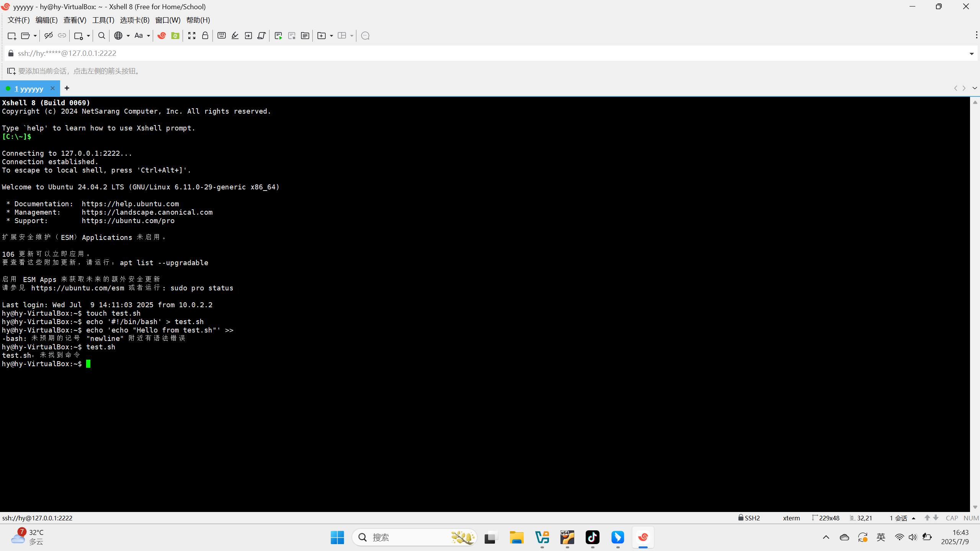Enter full screen mode icon
This screenshot has width=980, height=551.
(x=192, y=36)
